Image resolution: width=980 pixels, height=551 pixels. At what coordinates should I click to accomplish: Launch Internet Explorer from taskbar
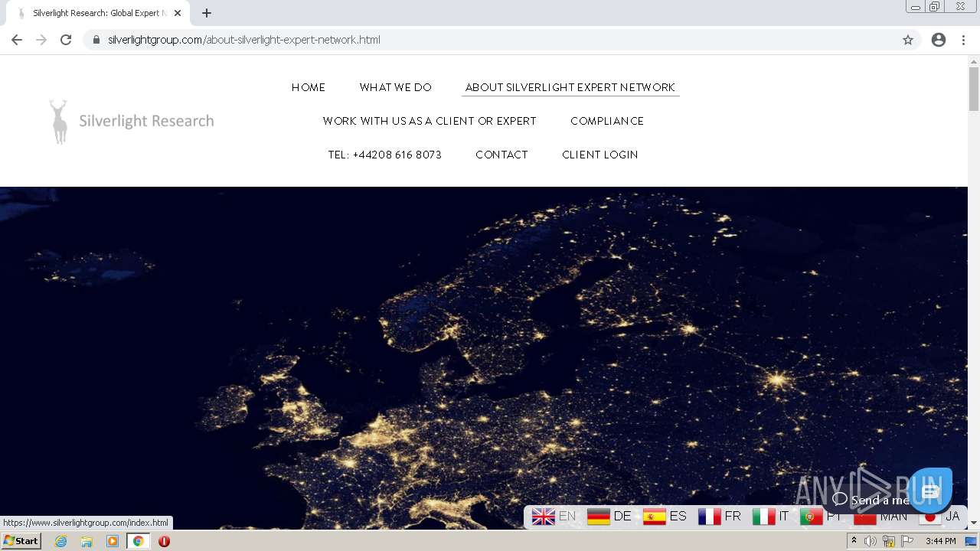coord(60,541)
